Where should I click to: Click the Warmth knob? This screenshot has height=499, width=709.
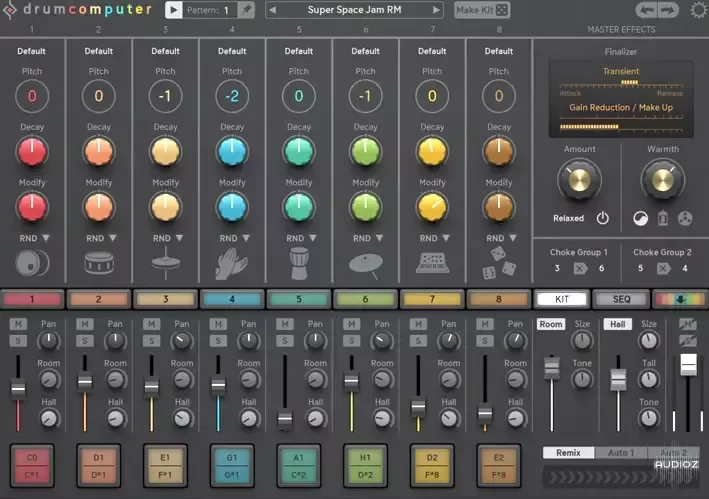(x=662, y=180)
